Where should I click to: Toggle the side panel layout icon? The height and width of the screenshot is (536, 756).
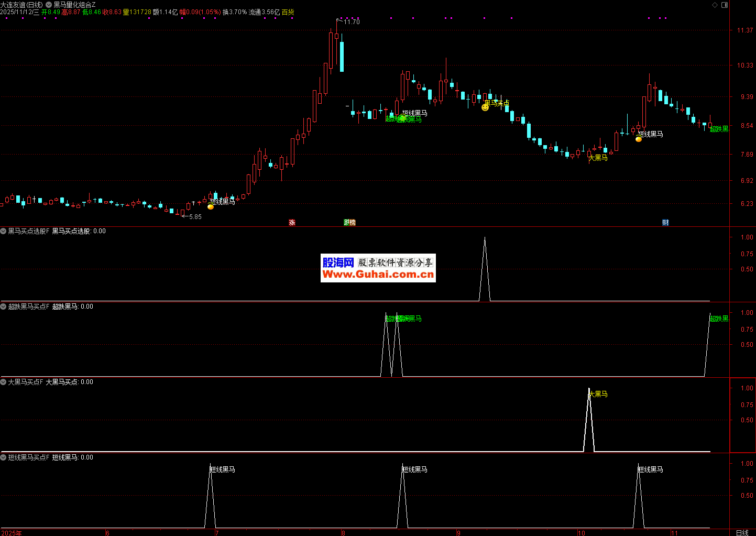[725, 5]
